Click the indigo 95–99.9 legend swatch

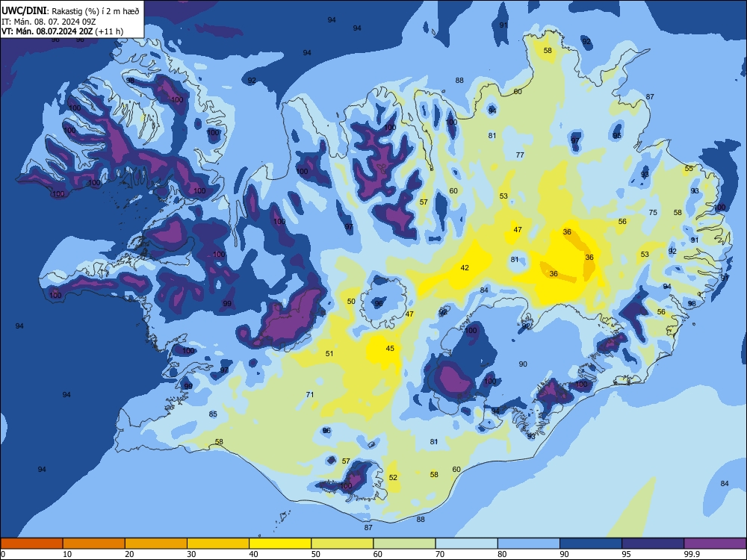pyautogui.click(x=653, y=544)
